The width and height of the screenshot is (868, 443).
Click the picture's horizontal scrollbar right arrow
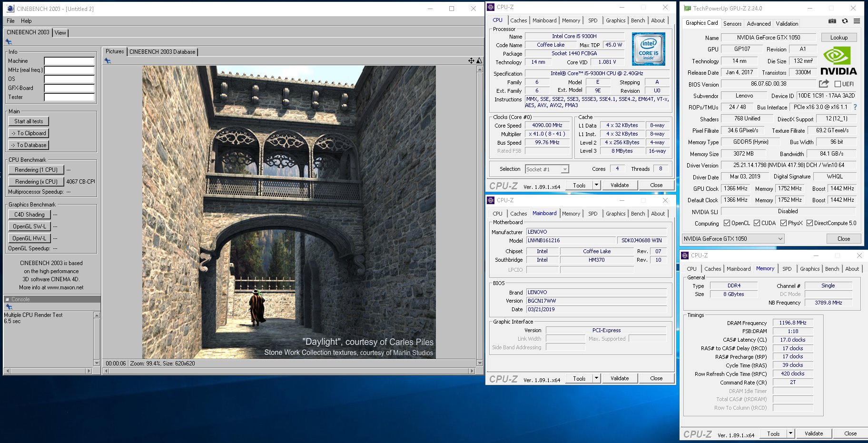click(472, 371)
